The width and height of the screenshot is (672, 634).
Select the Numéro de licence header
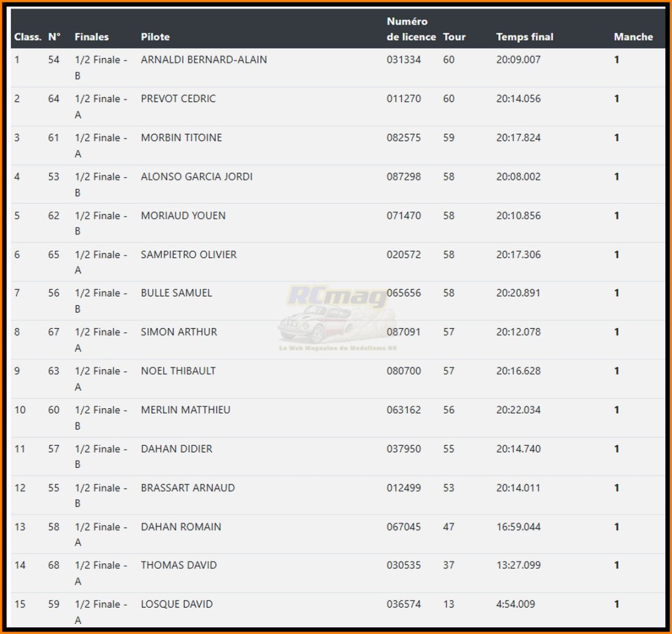click(x=411, y=29)
